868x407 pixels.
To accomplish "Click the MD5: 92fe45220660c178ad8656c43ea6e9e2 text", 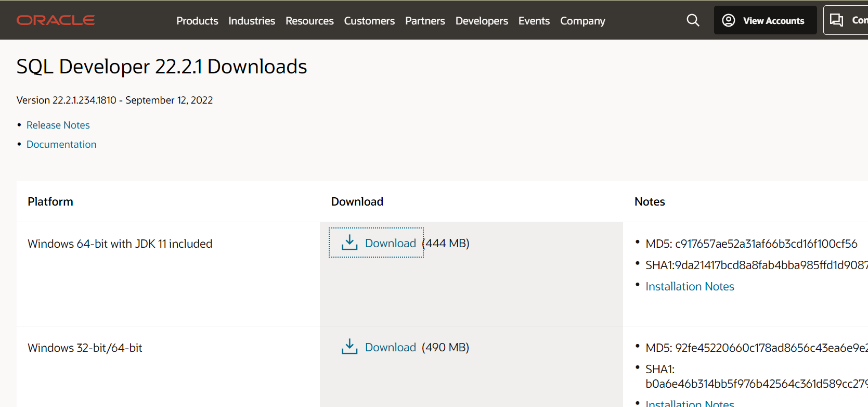I will 757,348.
